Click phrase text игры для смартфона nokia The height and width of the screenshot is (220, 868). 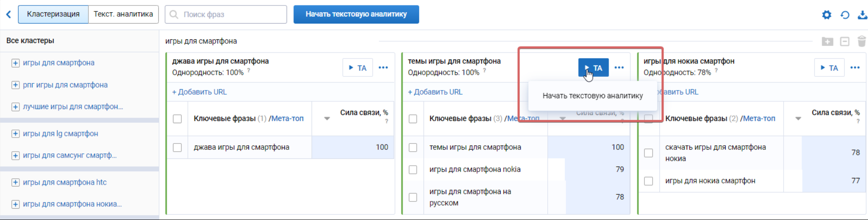(x=475, y=170)
